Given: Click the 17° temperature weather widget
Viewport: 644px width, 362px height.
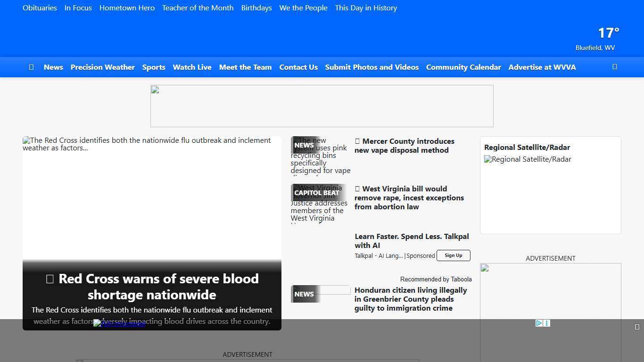Looking at the screenshot, I should click(x=608, y=33).
